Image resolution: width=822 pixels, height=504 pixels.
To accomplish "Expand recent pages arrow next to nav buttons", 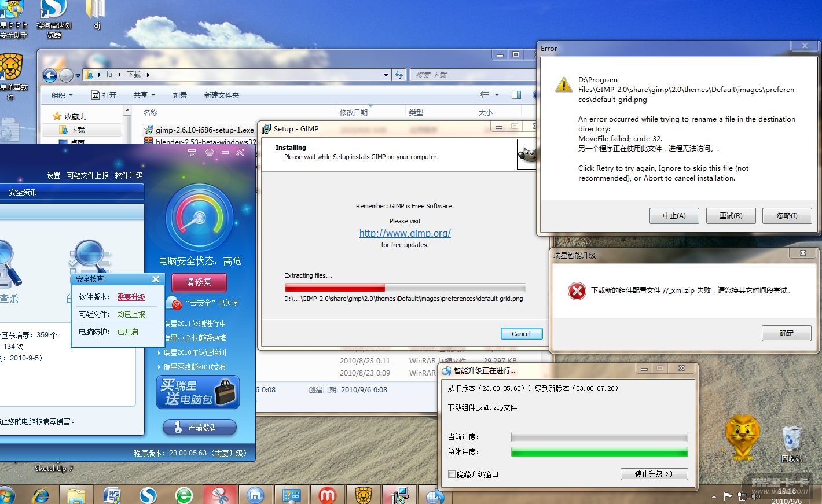I will pos(77,75).
